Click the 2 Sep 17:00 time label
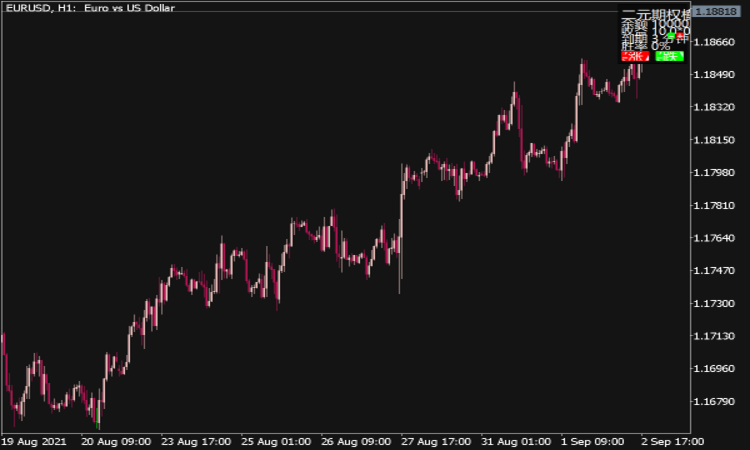This screenshot has height=450, width=750. (x=671, y=441)
